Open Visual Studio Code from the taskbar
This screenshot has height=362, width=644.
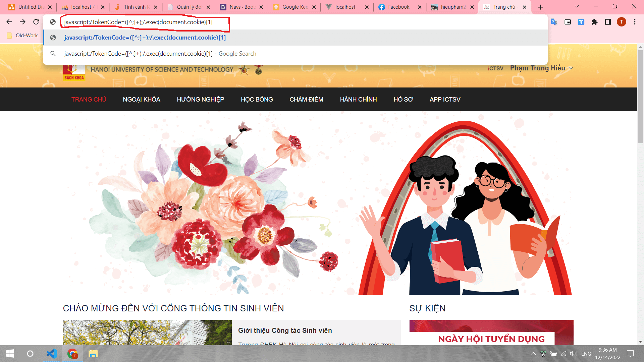click(x=51, y=354)
